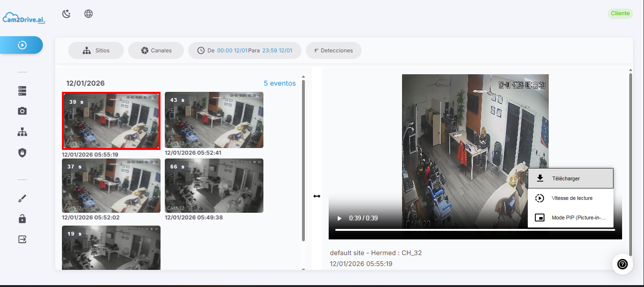The height and width of the screenshot is (287, 644).
Task: Click the Cliente badge
Action: point(620,13)
